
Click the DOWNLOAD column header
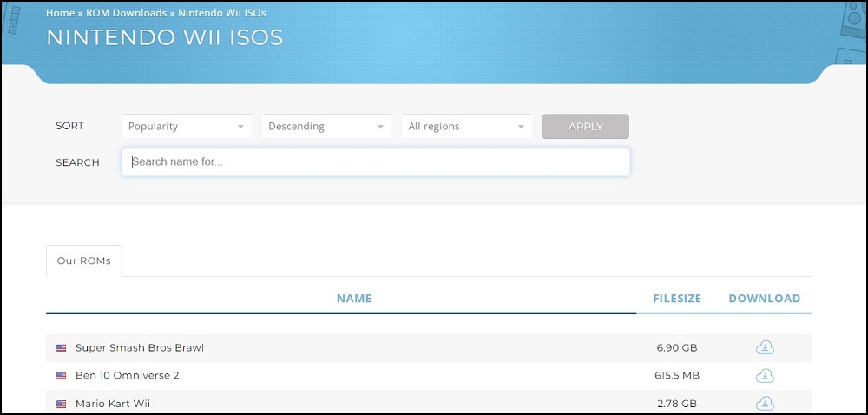click(765, 299)
